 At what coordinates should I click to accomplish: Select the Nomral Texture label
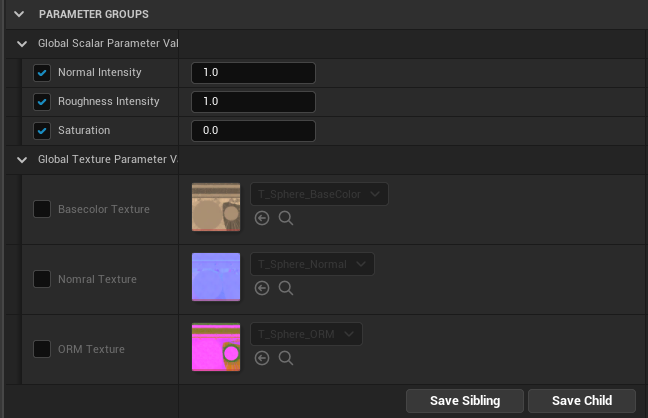tap(97, 279)
